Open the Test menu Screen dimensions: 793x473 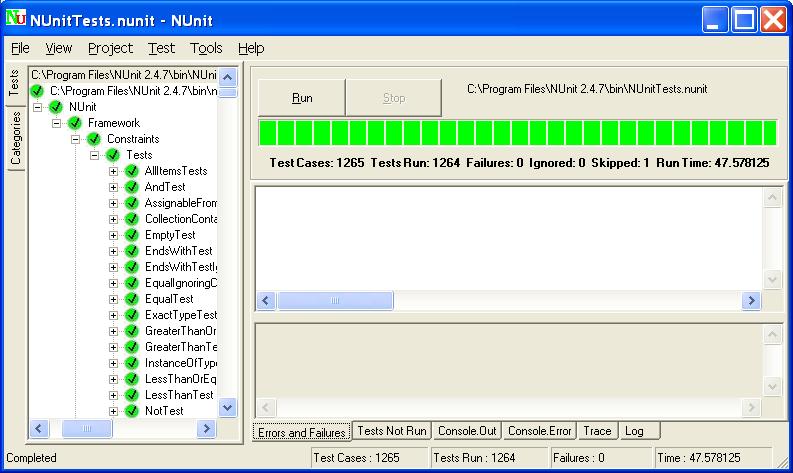coord(161,48)
